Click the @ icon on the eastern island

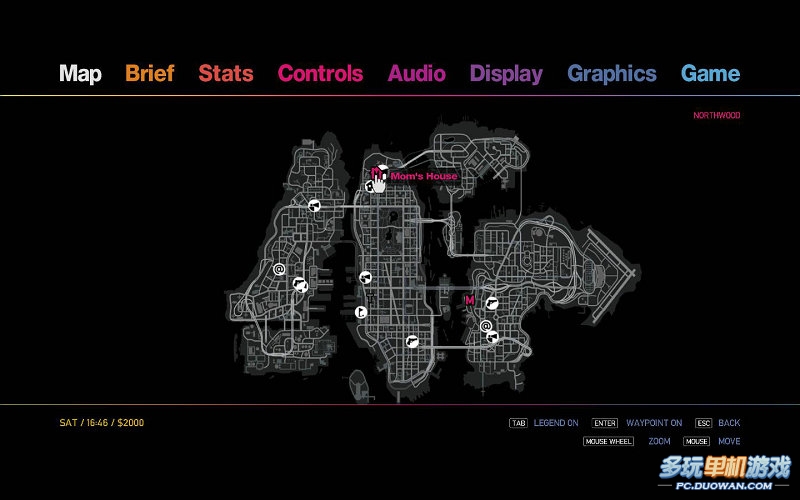[486, 325]
